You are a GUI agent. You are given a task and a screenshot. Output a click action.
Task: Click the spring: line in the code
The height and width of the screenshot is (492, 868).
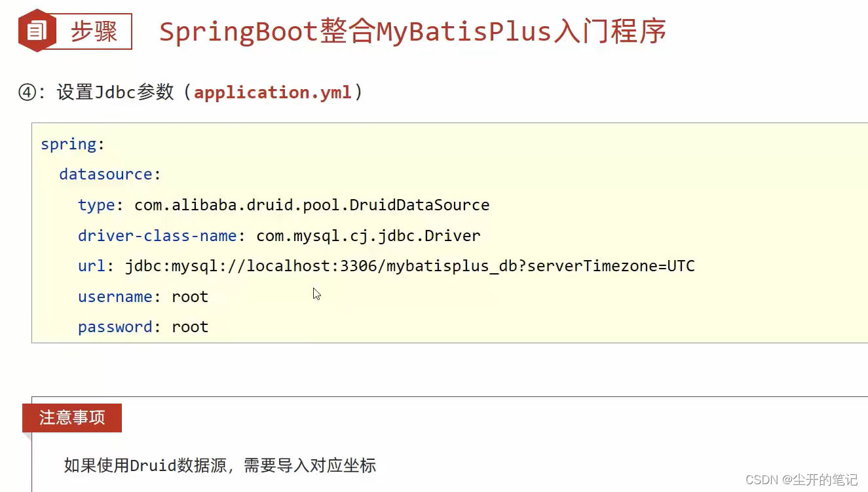[73, 144]
